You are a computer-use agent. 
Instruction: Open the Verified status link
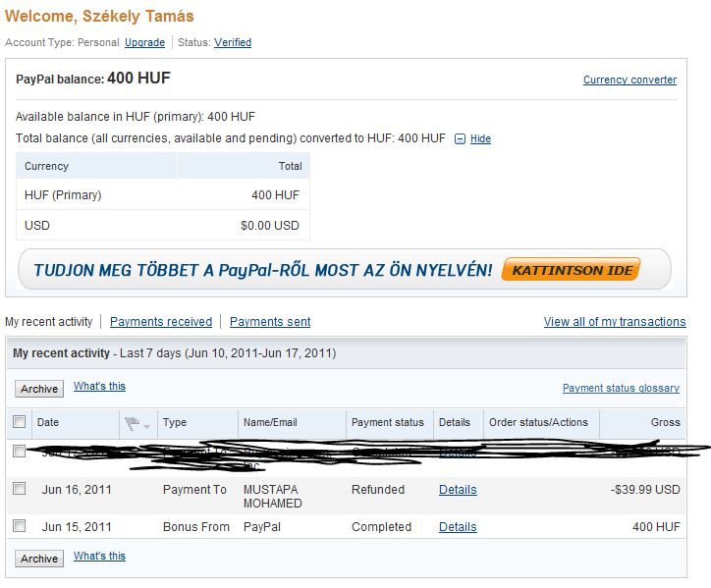pos(233,43)
